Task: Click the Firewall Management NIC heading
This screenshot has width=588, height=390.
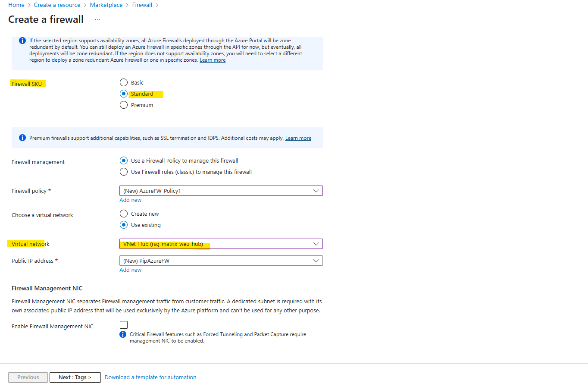Action: click(47, 288)
